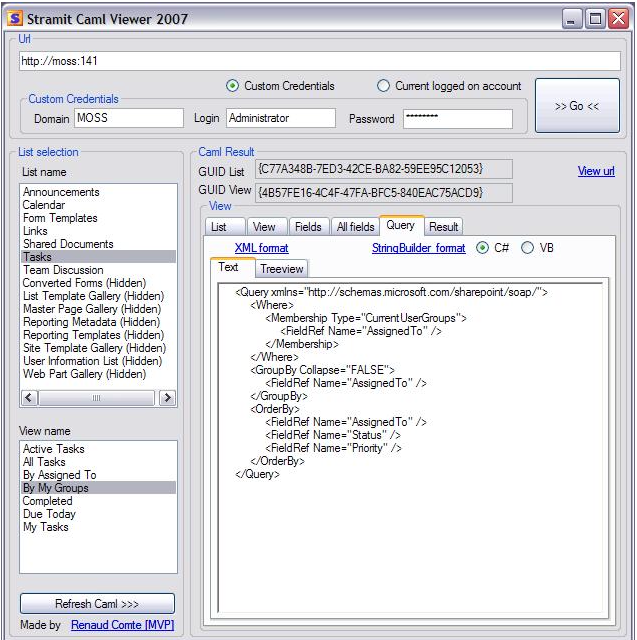The image size is (637, 640).
Task: Click the Login field containing Administrator
Action: click(281, 118)
